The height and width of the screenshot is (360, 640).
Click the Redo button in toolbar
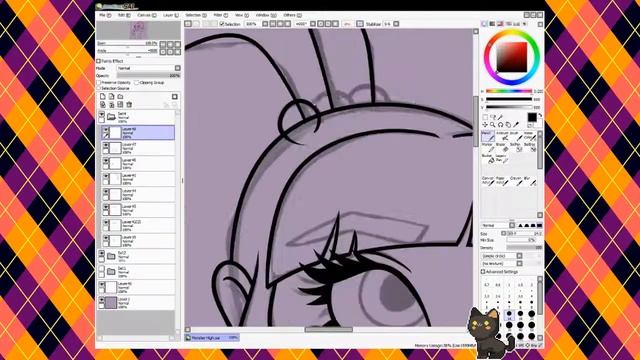tap(196, 24)
